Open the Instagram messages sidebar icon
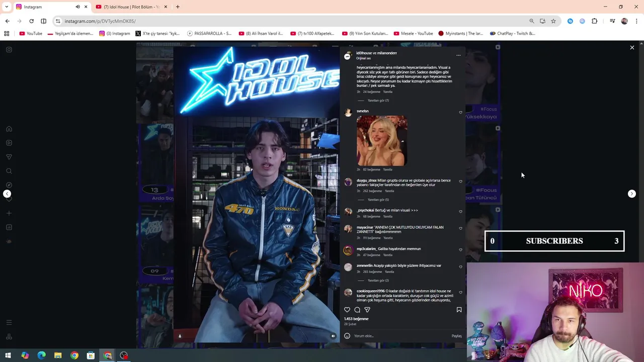Screen dimensions: 644x362 [x=9, y=157]
